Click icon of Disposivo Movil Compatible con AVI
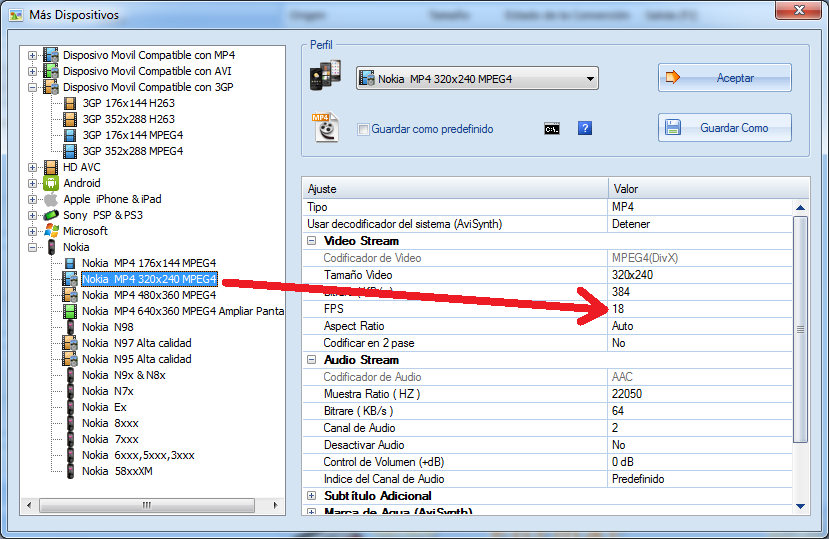Image resolution: width=829 pixels, height=539 pixels. pyautogui.click(x=51, y=71)
